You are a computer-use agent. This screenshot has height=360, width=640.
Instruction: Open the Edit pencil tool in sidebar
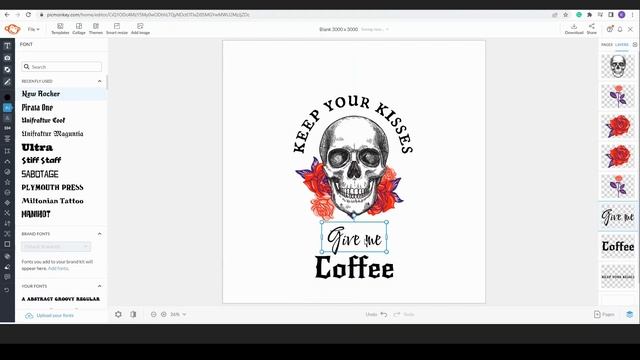pyautogui.click(x=7, y=82)
